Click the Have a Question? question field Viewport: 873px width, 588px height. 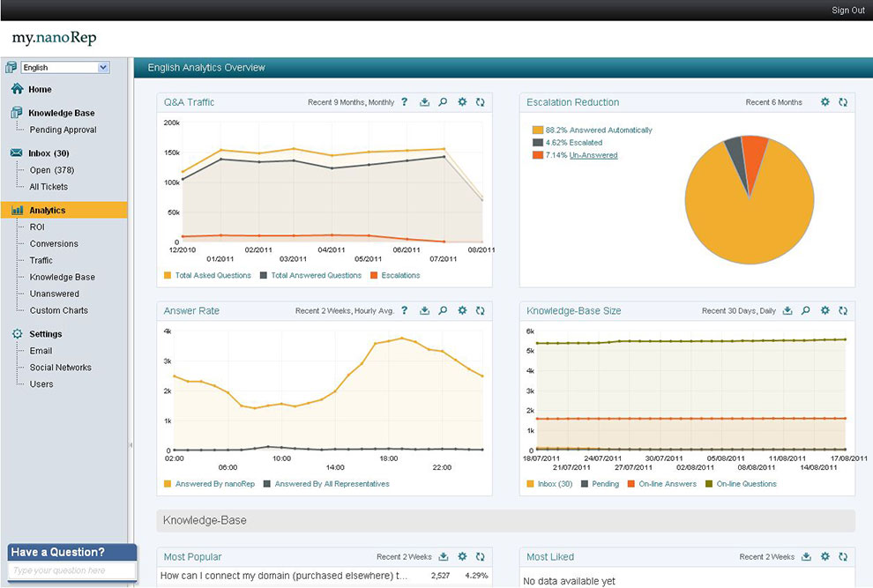(72, 570)
